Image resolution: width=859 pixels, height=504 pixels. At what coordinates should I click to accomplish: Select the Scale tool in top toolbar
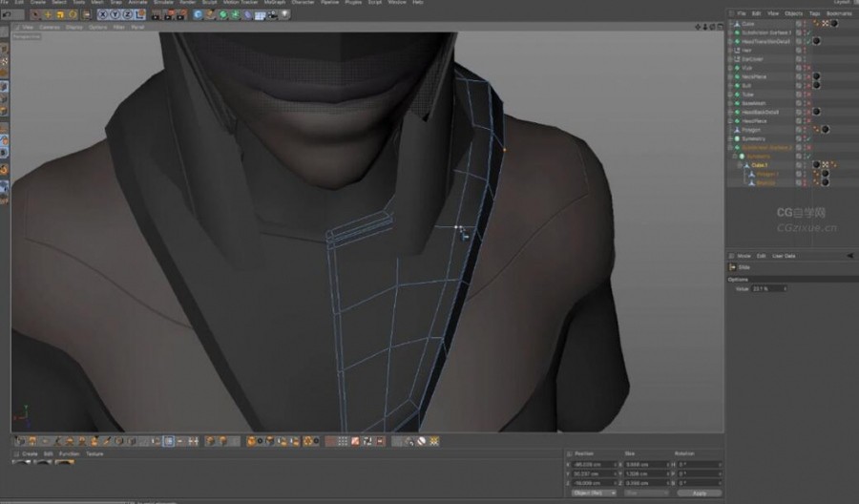coord(60,14)
